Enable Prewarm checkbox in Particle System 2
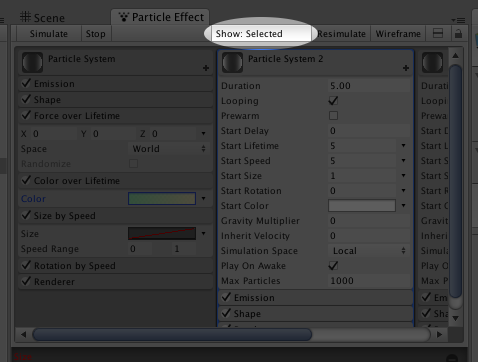Image resolution: width=478 pixels, height=362 pixels. click(333, 116)
